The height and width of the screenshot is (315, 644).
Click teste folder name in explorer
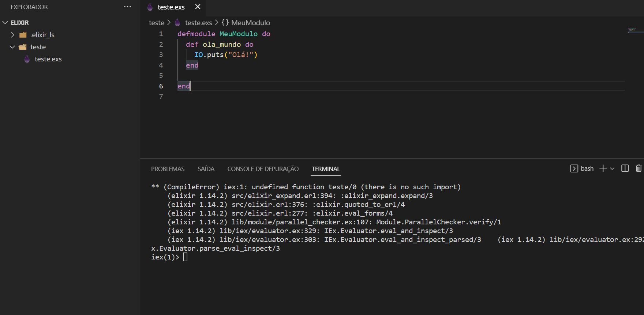point(38,47)
